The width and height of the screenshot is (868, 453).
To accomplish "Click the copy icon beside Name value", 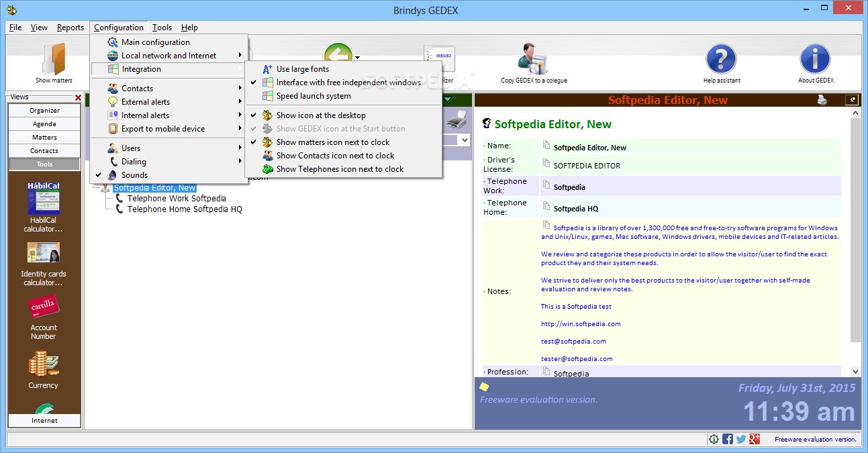I will click(x=546, y=146).
